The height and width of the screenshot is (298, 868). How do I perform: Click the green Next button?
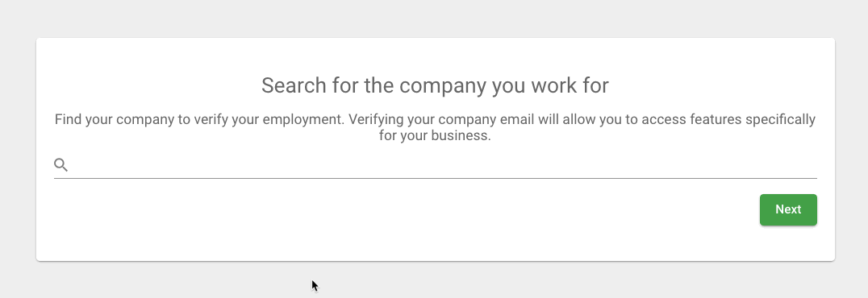pyautogui.click(x=788, y=209)
